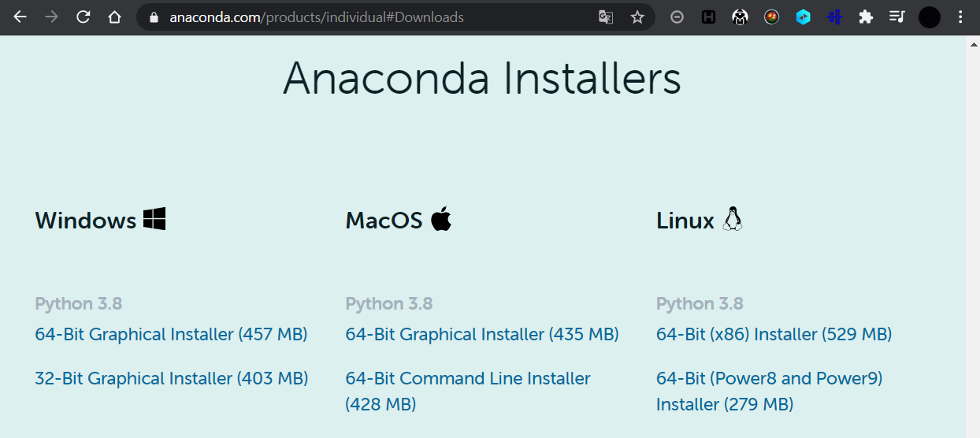The image size is (980, 438).
Task: Bookmark this page with the star
Action: (637, 17)
